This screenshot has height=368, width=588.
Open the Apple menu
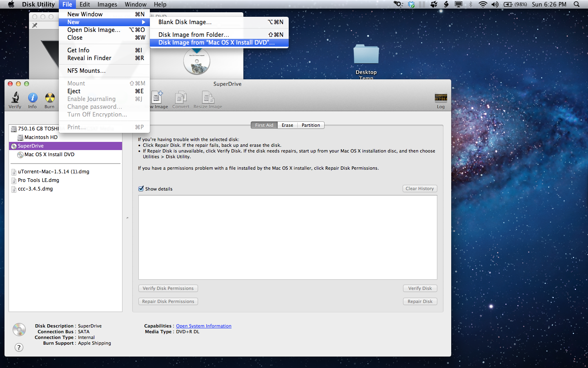coord(11,4)
